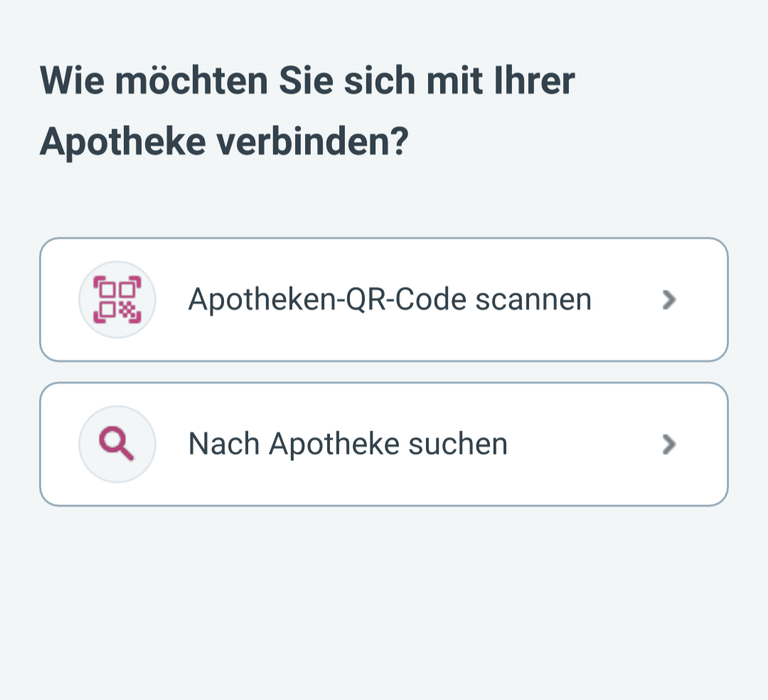The image size is (768, 700).
Task: Tap white space right of the scannen label
Action: click(626, 300)
